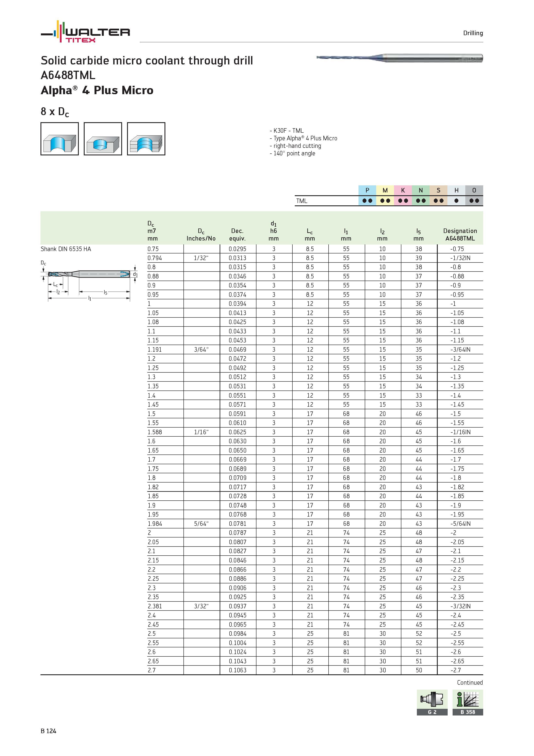Open the B 358 cutting data reference icon

(467, 702)
